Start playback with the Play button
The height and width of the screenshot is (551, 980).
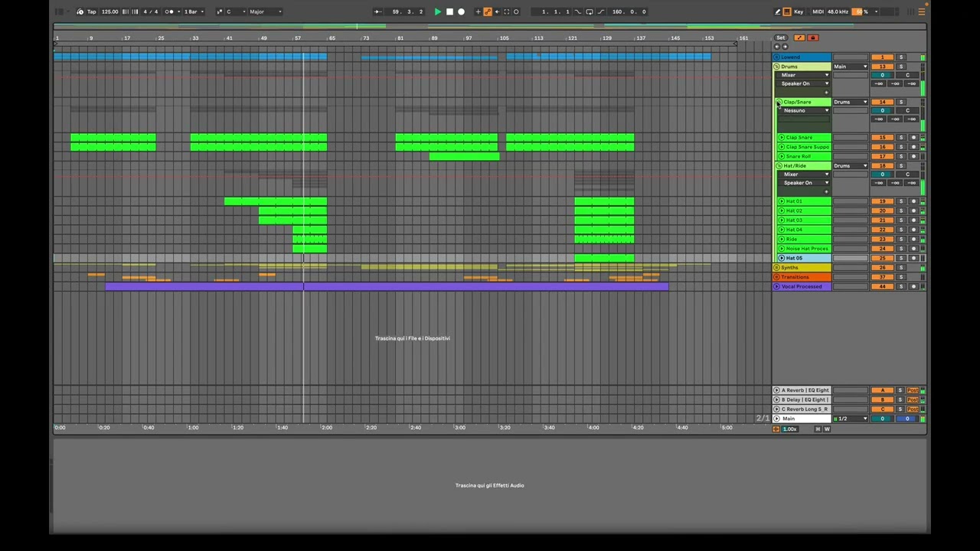437,11
